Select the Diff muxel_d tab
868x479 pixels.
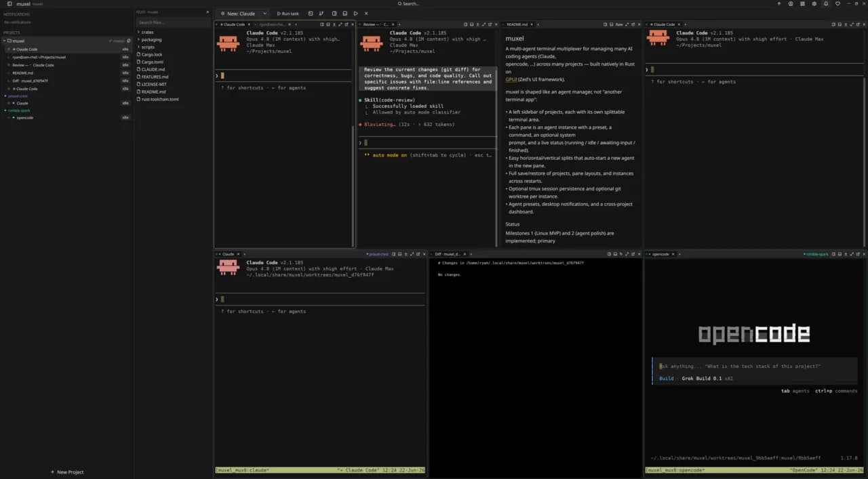click(448, 254)
